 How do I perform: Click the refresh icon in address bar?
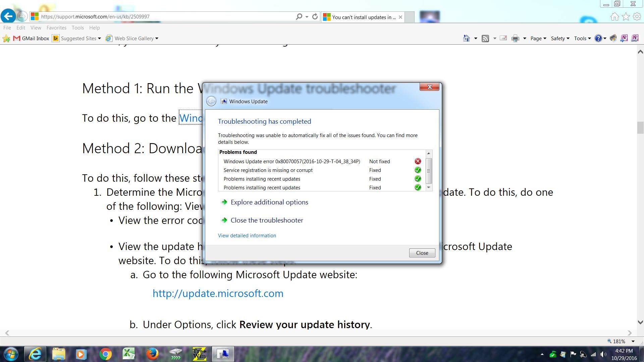click(315, 16)
